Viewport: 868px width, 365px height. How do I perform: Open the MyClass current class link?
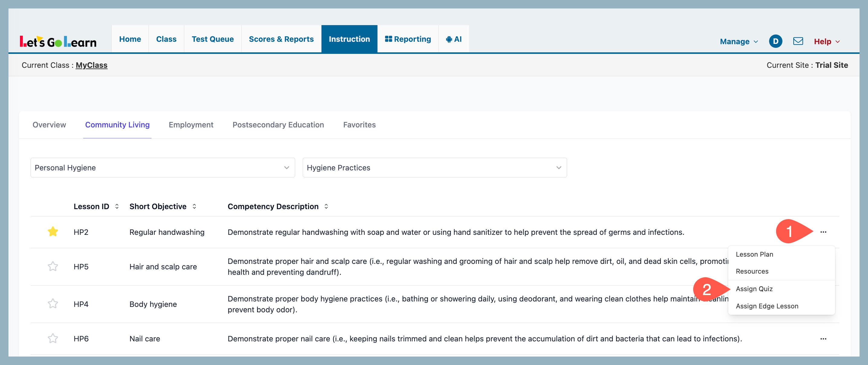(x=91, y=65)
